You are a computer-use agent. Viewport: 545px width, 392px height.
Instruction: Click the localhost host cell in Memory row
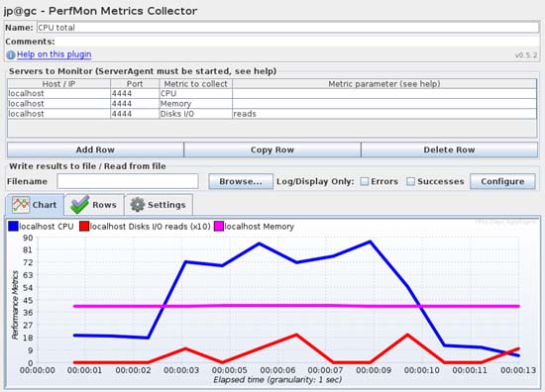58,104
